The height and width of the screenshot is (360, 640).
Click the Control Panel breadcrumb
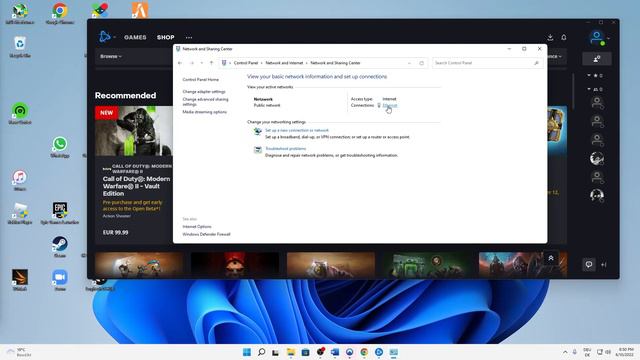pyautogui.click(x=246, y=63)
